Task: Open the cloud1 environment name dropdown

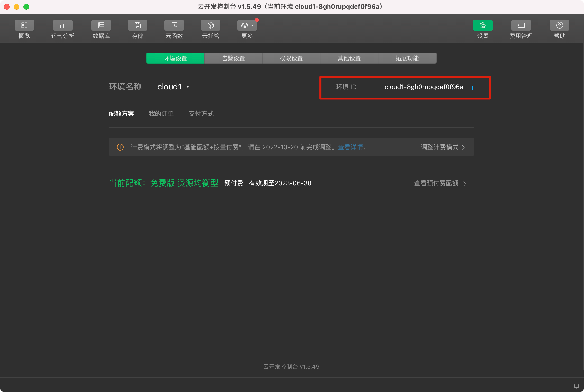Action: pos(173,87)
